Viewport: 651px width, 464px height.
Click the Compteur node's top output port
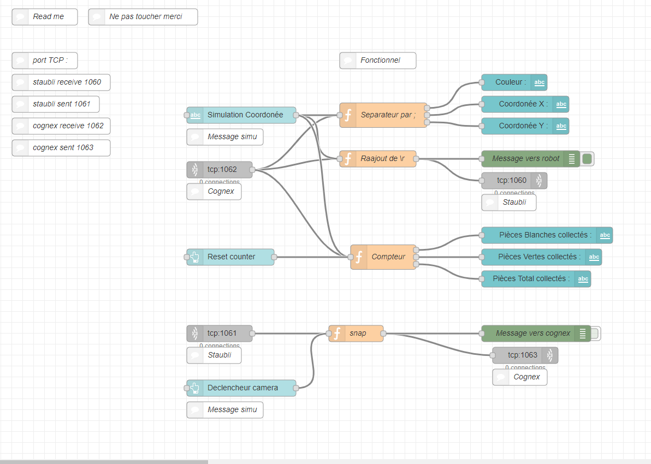[419, 249]
